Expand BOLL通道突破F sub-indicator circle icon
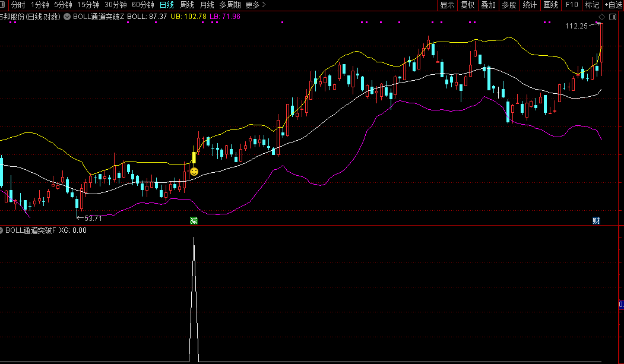Screen dimensions: 624x364 pos(1,230)
